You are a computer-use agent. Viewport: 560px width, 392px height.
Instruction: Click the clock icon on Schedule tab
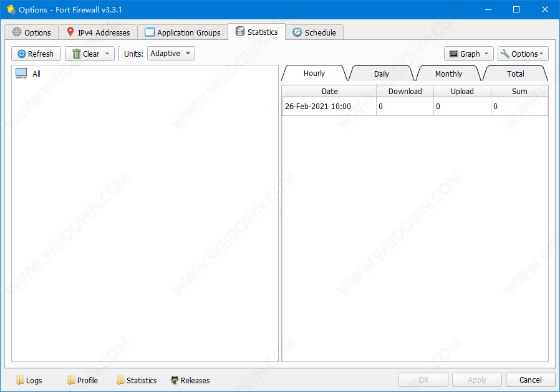coord(297,32)
